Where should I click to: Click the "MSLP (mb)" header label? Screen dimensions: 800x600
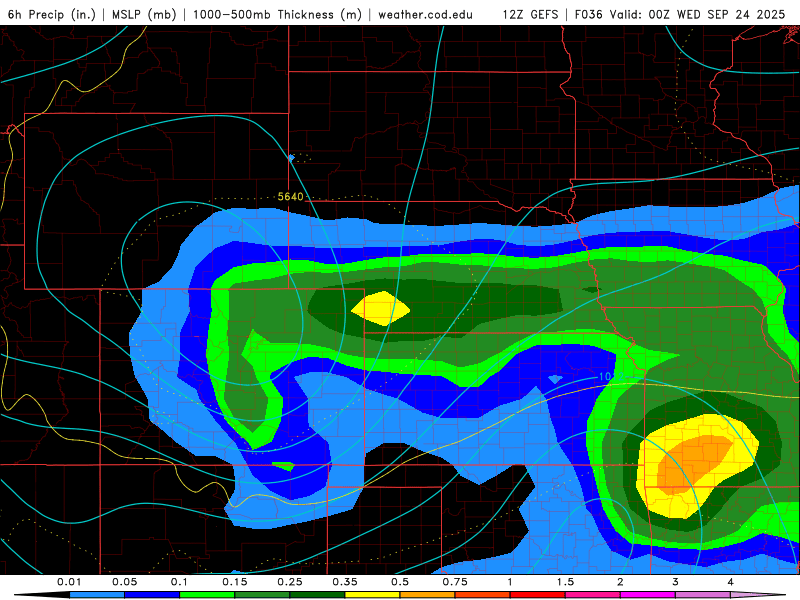click(x=144, y=14)
